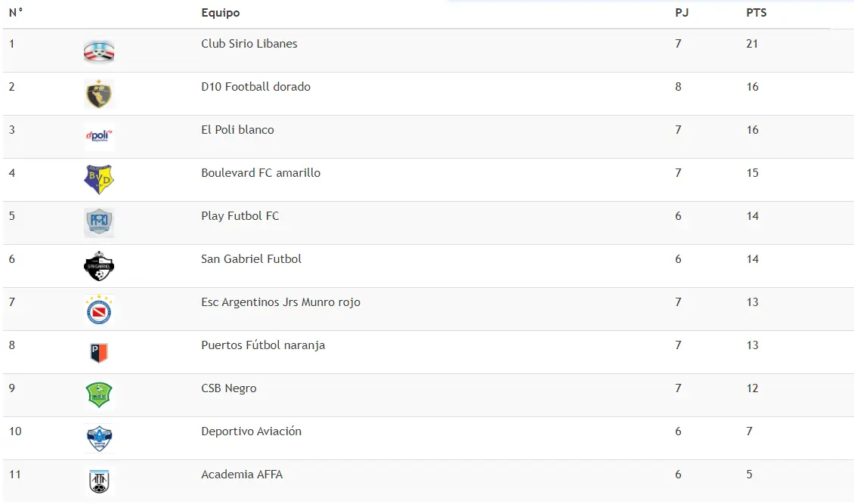
Task: Click the D10 Football dorado shield logo
Action: point(99,94)
